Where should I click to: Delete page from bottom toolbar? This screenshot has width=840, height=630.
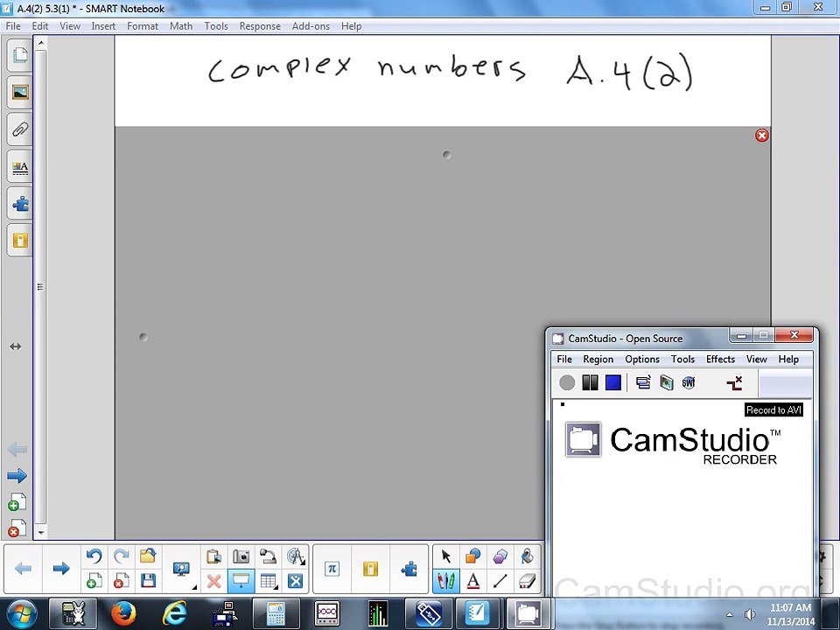(x=122, y=581)
